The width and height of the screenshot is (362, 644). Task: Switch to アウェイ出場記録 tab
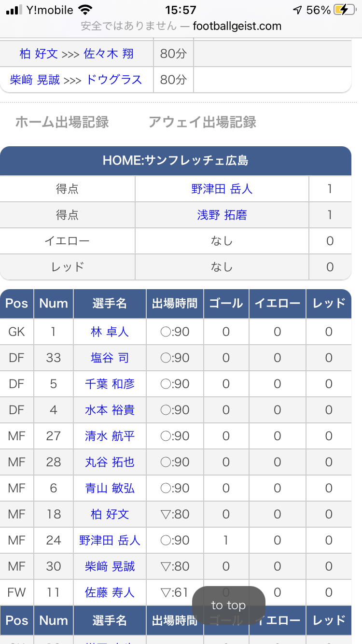point(202,122)
